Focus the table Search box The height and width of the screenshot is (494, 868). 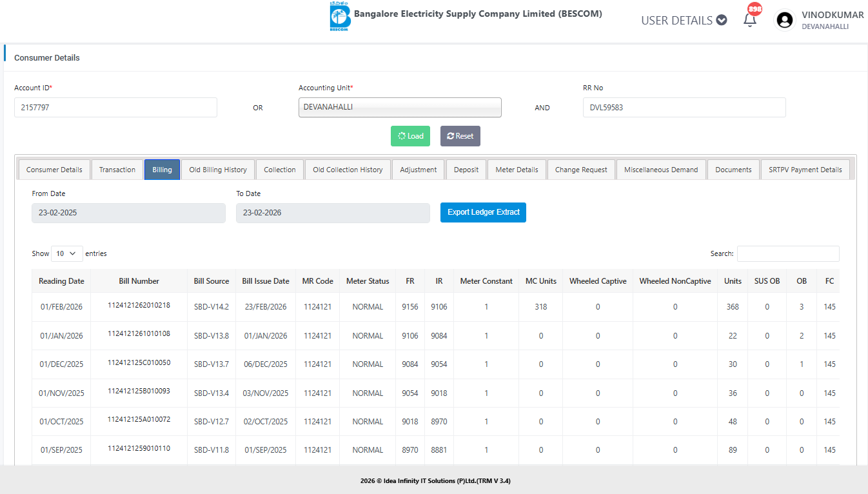[x=788, y=253]
